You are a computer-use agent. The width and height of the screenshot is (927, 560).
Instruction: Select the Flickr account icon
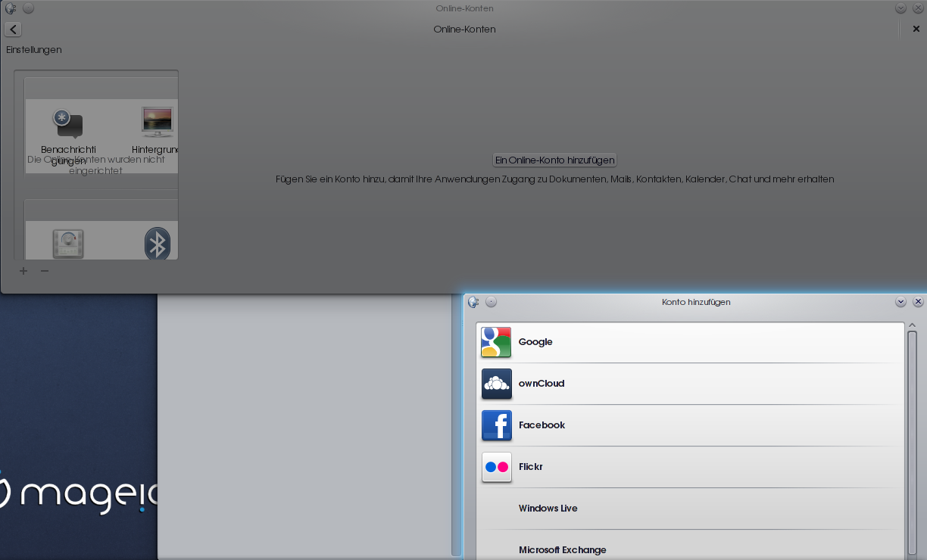[x=496, y=467]
